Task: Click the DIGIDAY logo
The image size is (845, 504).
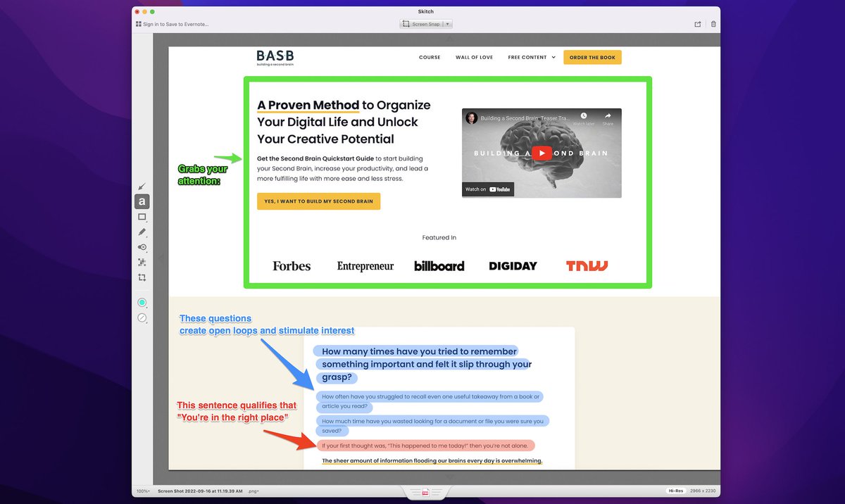Action: (513, 266)
